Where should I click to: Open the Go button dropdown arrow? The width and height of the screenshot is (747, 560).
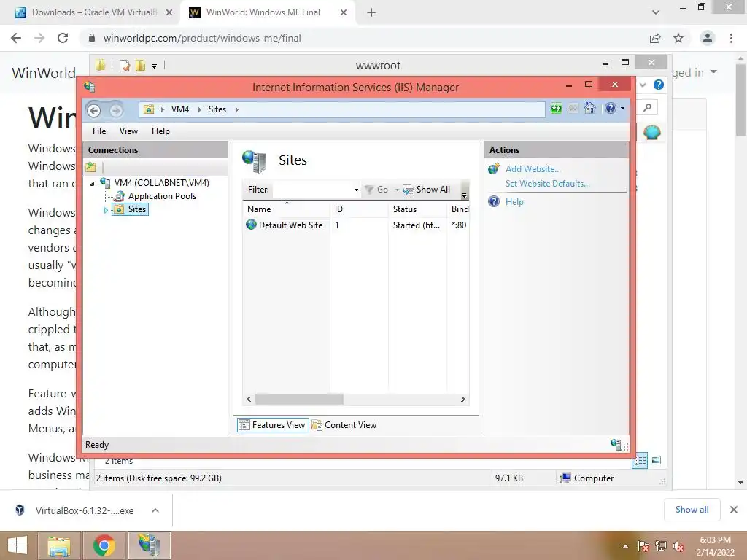pos(397,190)
